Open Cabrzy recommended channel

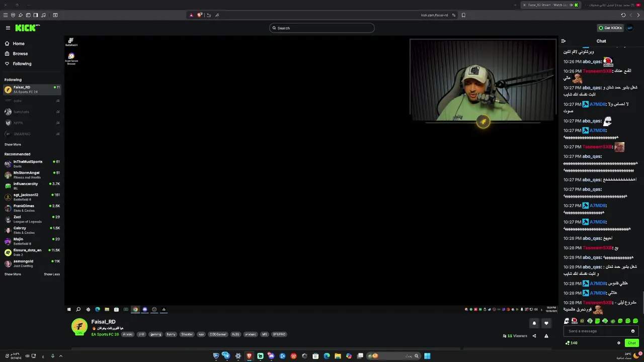[x=32, y=230]
